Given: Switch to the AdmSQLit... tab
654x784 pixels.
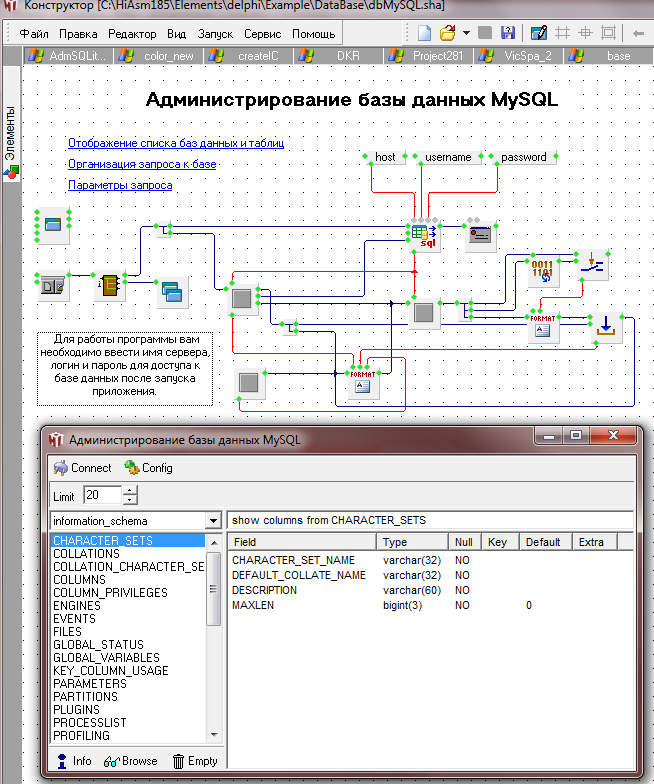Looking at the screenshot, I should [68, 56].
